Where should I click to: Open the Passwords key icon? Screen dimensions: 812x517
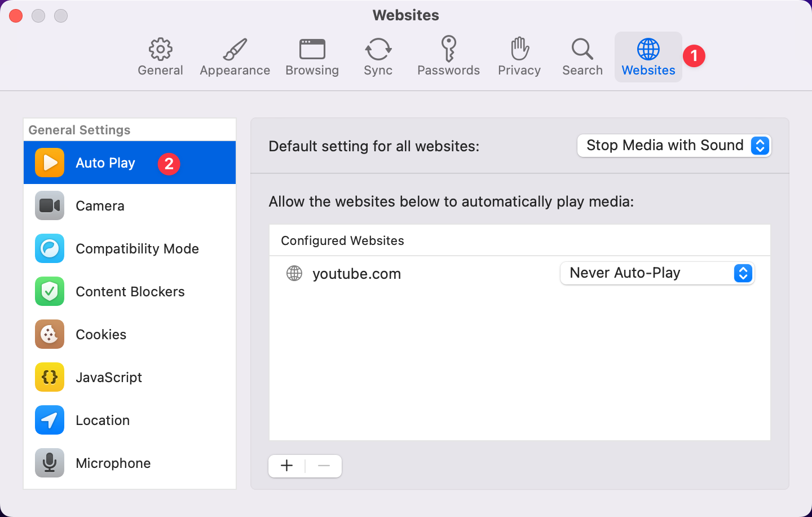pyautogui.click(x=448, y=50)
